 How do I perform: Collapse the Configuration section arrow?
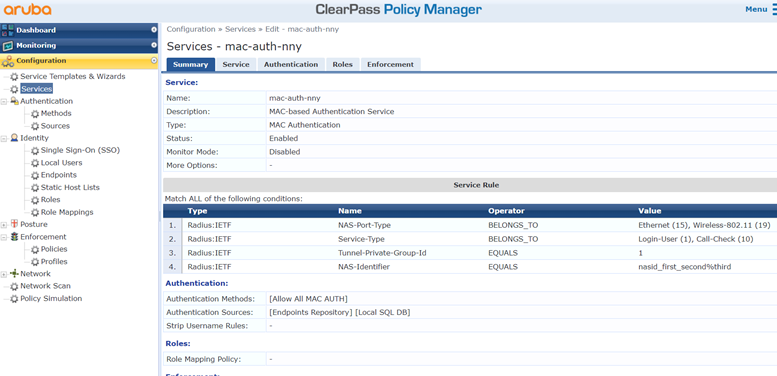154,61
